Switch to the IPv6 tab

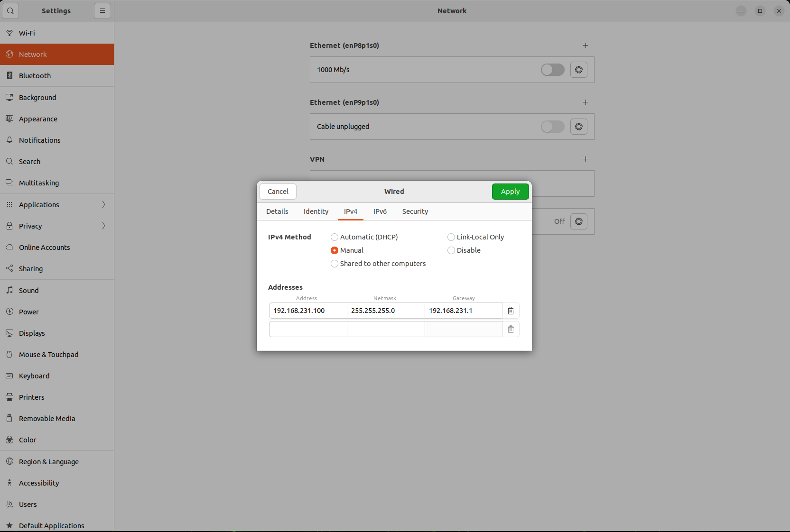click(x=380, y=211)
